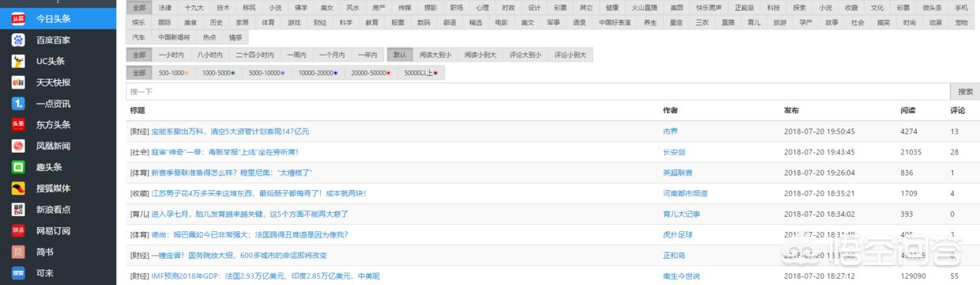Sort by 评论小到大

pyautogui.click(x=571, y=55)
